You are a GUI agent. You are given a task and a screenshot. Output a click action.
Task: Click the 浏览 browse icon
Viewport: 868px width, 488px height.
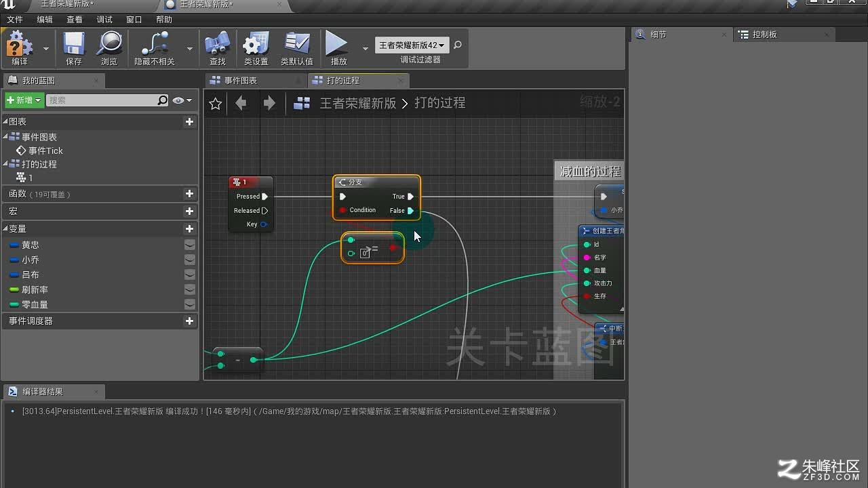coord(109,44)
